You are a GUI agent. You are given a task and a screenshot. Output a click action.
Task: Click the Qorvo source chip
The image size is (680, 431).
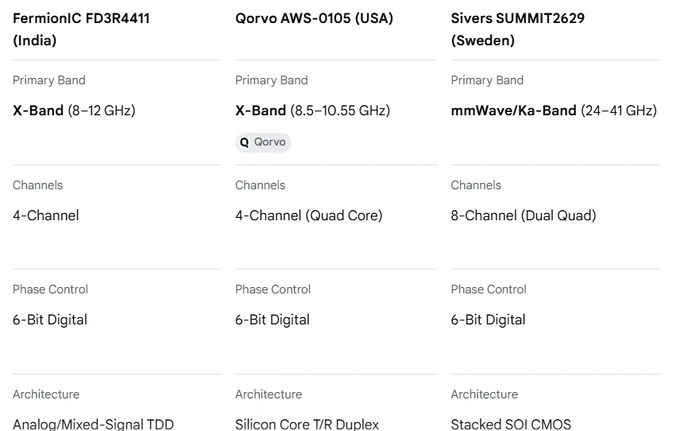(x=263, y=142)
